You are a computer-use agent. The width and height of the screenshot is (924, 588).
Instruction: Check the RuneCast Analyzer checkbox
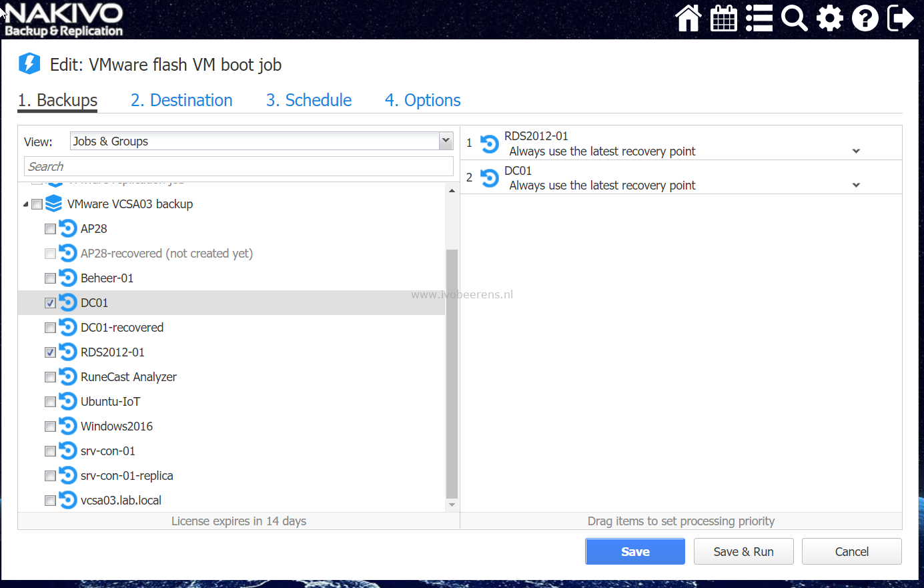(x=50, y=377)
